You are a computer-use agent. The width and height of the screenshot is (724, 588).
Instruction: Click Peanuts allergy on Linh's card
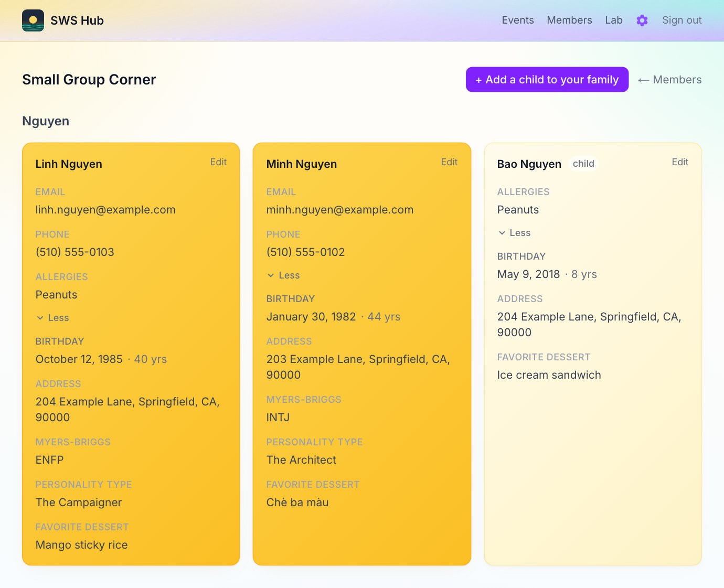coord(57,295)
